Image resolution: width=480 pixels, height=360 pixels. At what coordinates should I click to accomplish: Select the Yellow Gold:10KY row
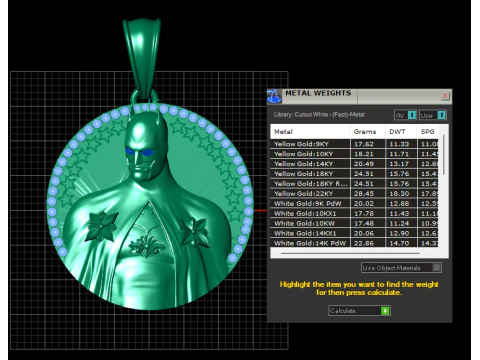(x=354, y=154)
